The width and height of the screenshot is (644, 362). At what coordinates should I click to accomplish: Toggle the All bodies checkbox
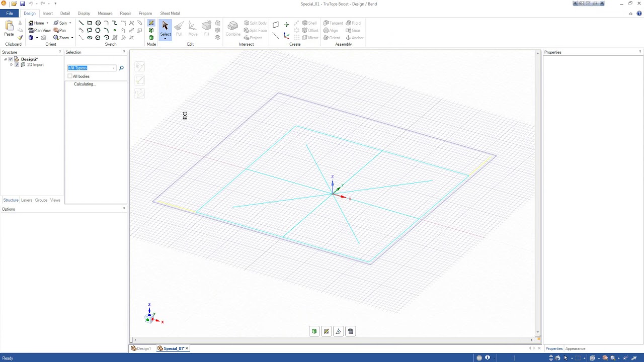[70, 76]
